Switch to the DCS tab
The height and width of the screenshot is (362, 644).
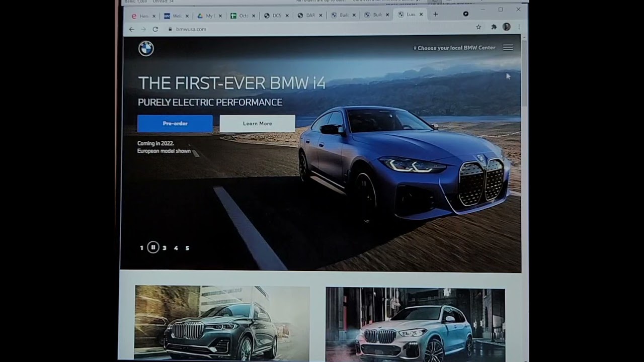276,16
